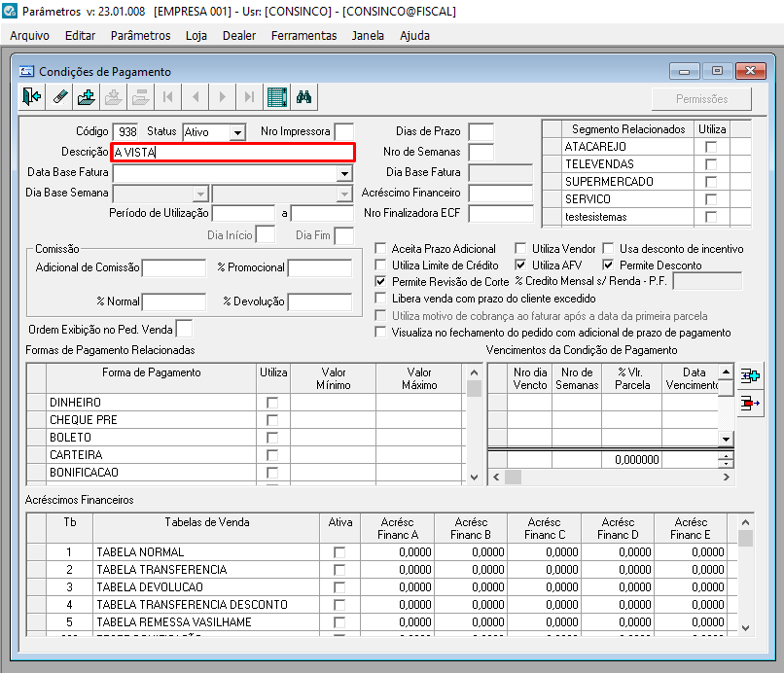Check Utiliza for ATACAREJO segment
This screenshot has height=673, width=784.
(710, 147)
